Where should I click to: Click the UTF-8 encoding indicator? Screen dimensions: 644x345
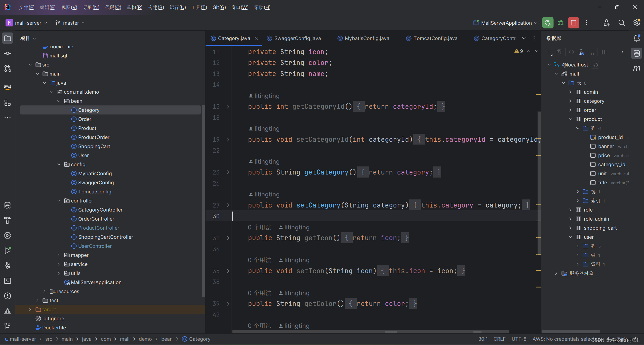(x=519, y=339)
